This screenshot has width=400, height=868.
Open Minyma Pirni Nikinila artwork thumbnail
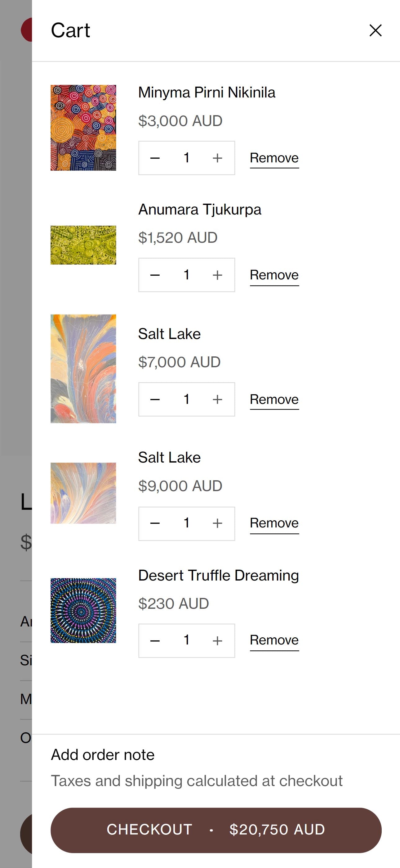pos(83,128)
